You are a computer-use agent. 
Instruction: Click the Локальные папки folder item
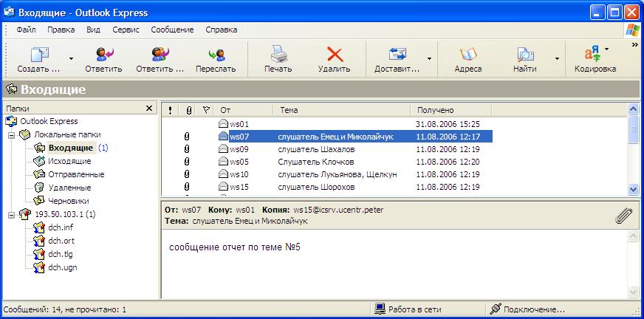[x=67, y=134]
